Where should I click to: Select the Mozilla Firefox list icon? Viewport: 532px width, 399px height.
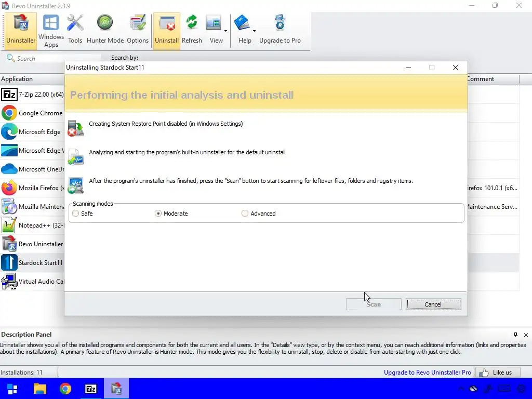click(x=9, y=188)
